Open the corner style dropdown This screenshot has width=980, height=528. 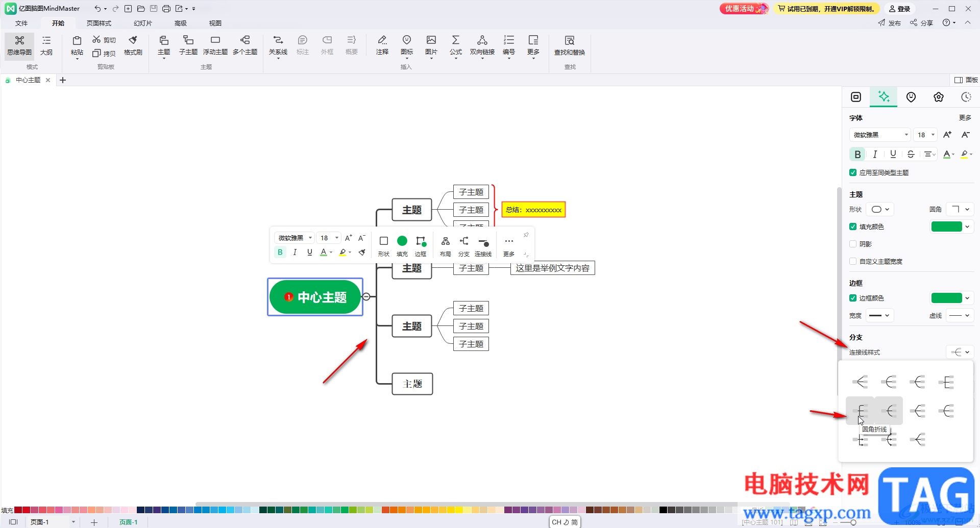(x=960, y=209)
